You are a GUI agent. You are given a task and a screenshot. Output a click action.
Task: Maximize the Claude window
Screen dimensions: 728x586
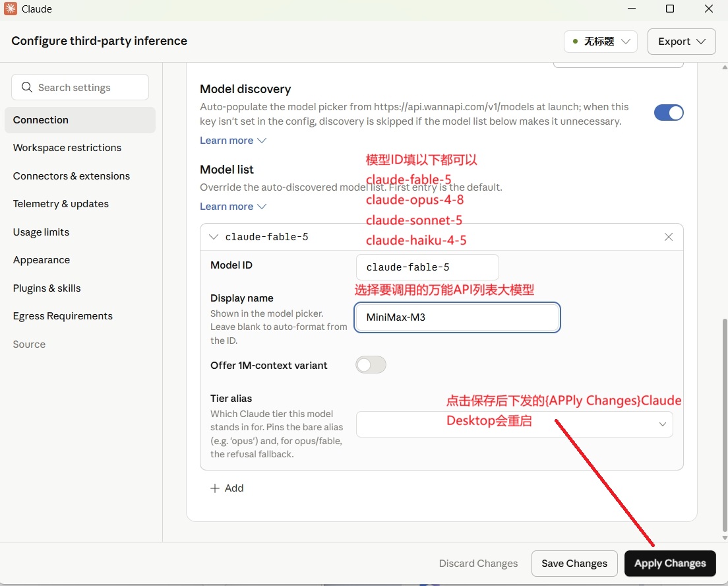[669, 9]
